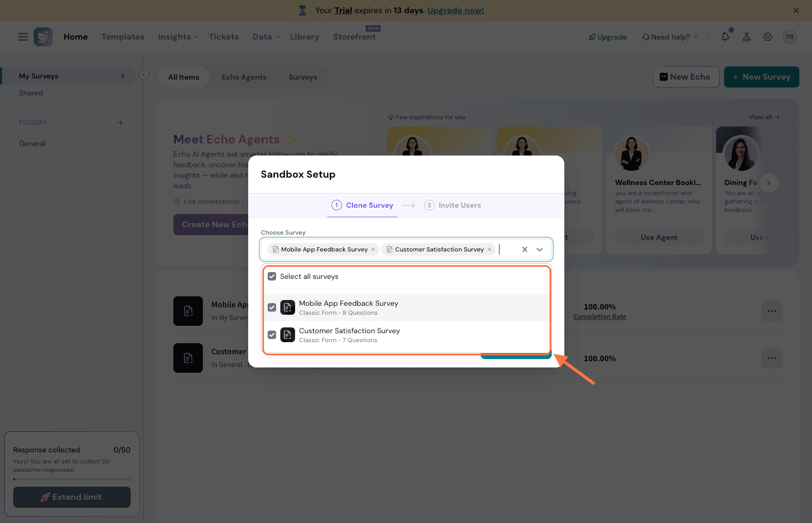Click the response collected progress bar

[x=72, y=479]
